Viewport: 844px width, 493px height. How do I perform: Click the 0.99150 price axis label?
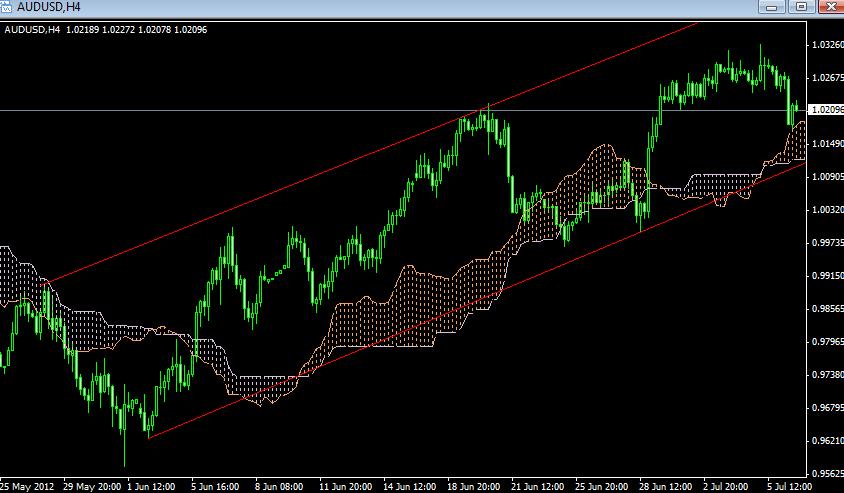click(827, 276)
